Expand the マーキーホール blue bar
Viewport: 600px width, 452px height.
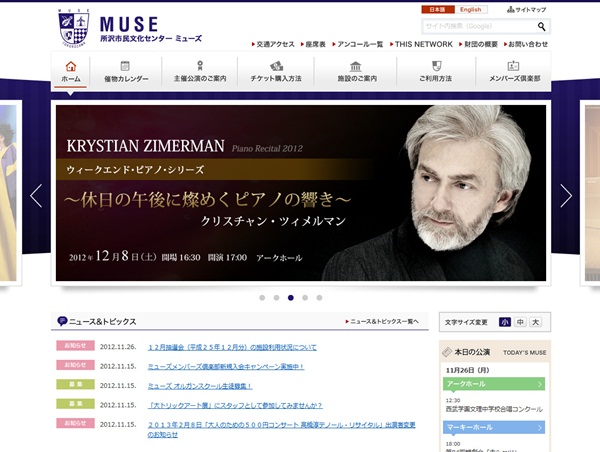point(494,427)
